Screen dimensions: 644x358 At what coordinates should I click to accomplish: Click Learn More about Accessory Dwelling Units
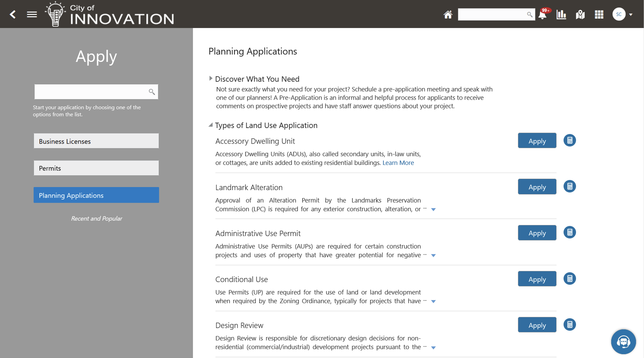pyautogui.click(x=398, y=163)
